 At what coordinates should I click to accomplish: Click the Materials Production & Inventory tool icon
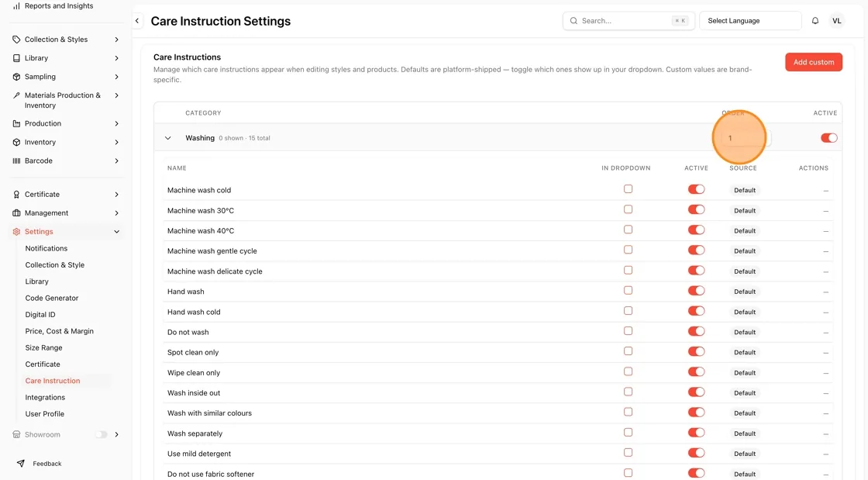point(16,95)
